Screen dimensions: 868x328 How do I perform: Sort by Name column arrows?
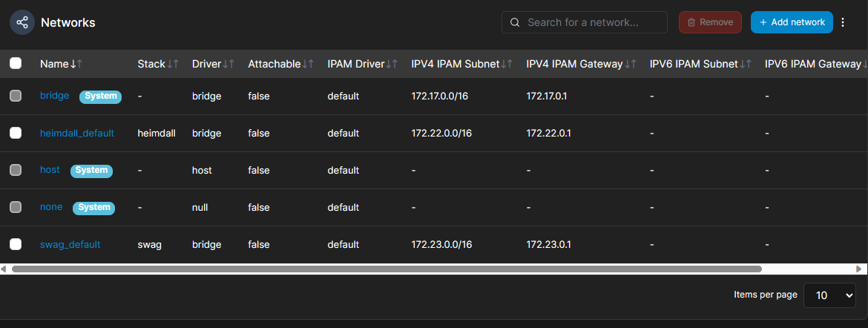[76, 65]
